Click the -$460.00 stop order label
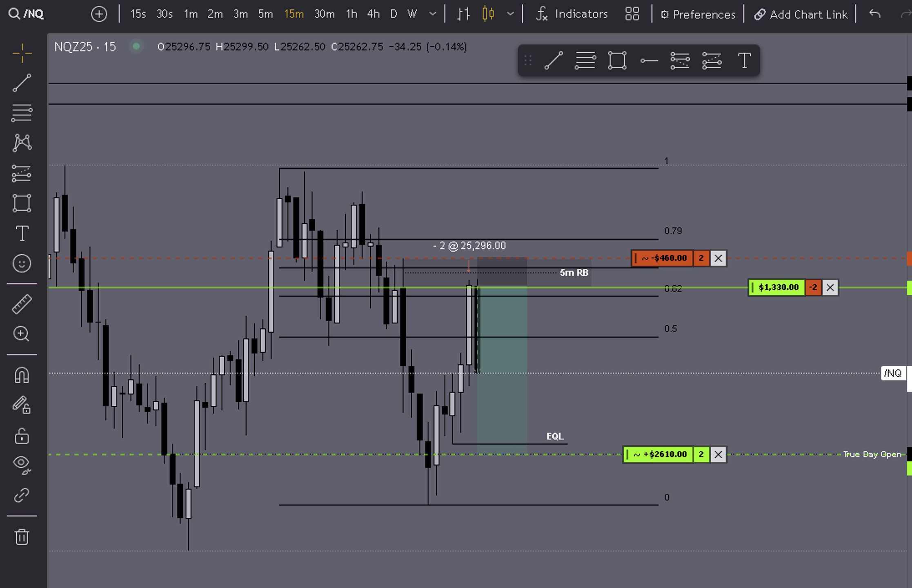The width and height of the screenshot is (912, 588). click(x=662, y=258)
